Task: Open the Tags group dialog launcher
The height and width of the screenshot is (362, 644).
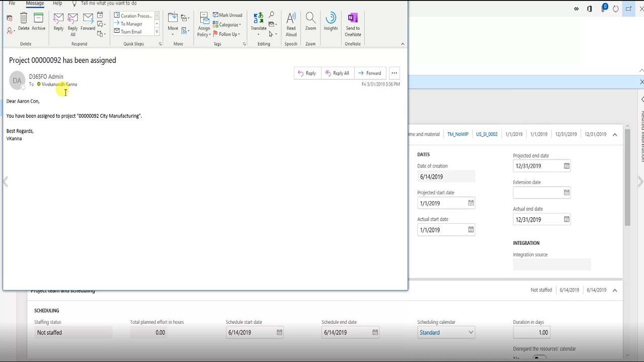Action: click(x=245, y=44)
